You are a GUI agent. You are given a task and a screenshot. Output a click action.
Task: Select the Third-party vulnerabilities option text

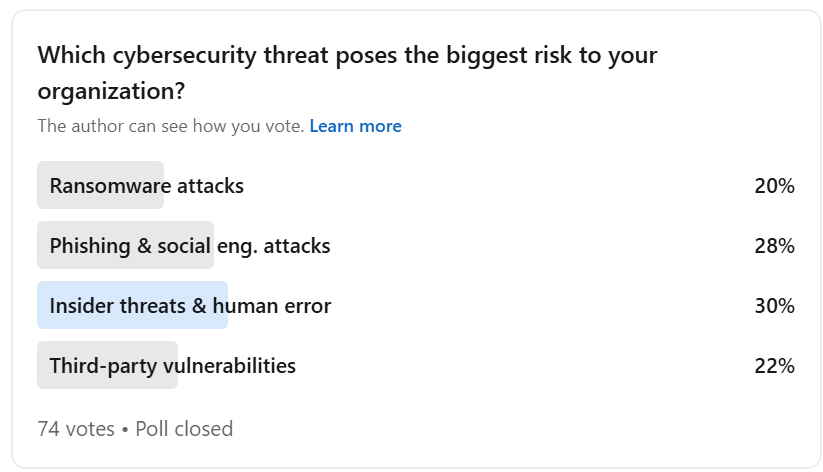pyautogui.click(x=172, y=366)
